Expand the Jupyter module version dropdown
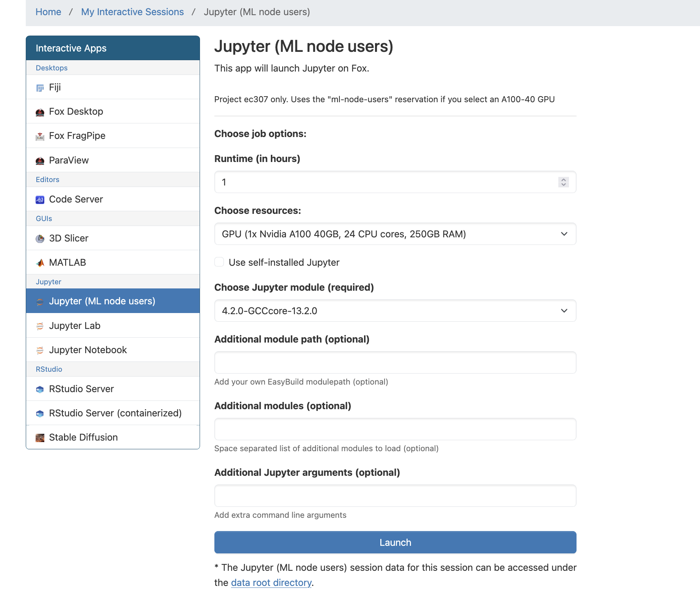700x592 pixels. coord(395,311)
